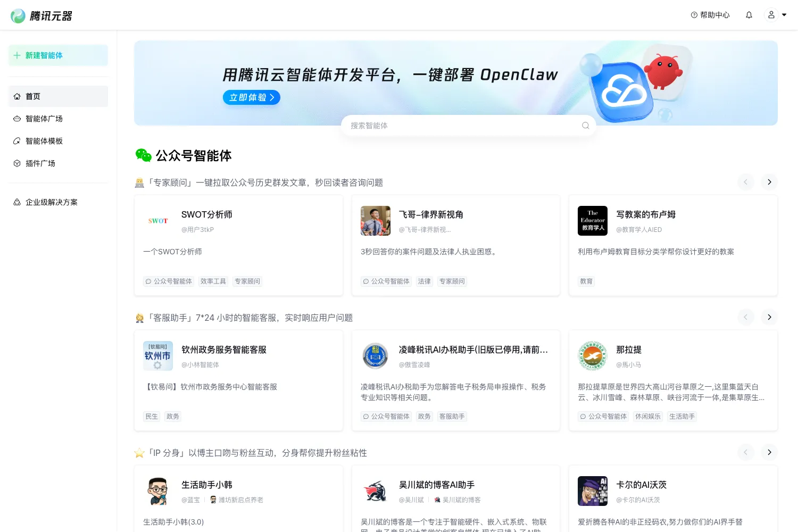Image resolution: width=798 pixels, height=532 pixels.
Task: Click 公众号智能体 tag on 那拉提 card
Action: (603, 417)
